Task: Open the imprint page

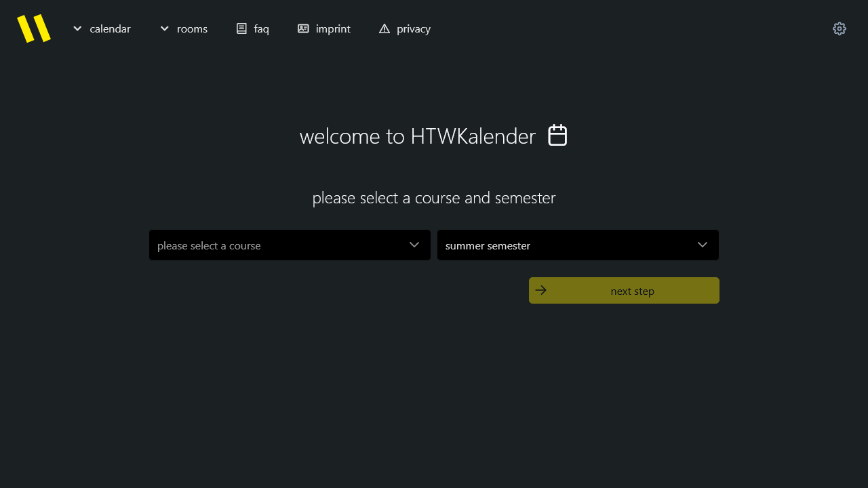Action: (333, 28)
